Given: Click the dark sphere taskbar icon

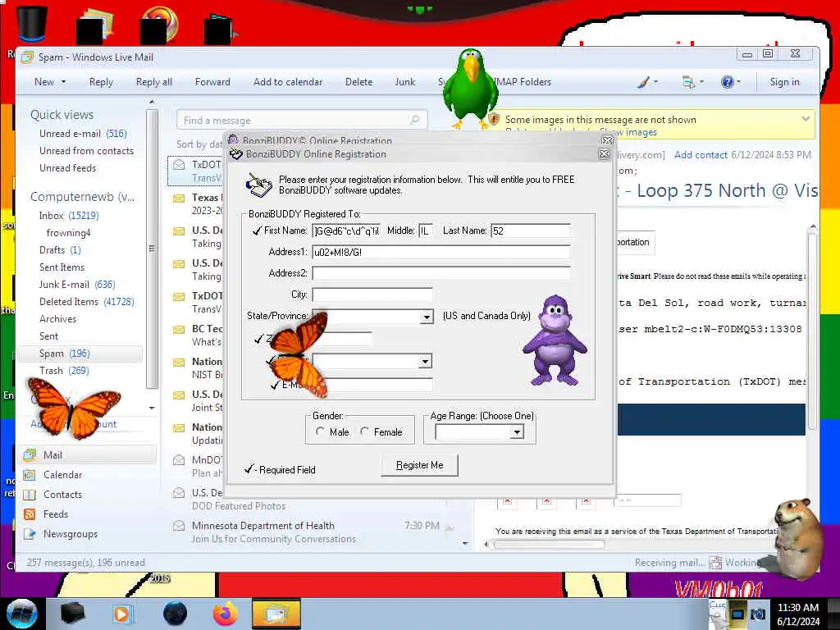Looking at the screenshot, I should point(175,614).
